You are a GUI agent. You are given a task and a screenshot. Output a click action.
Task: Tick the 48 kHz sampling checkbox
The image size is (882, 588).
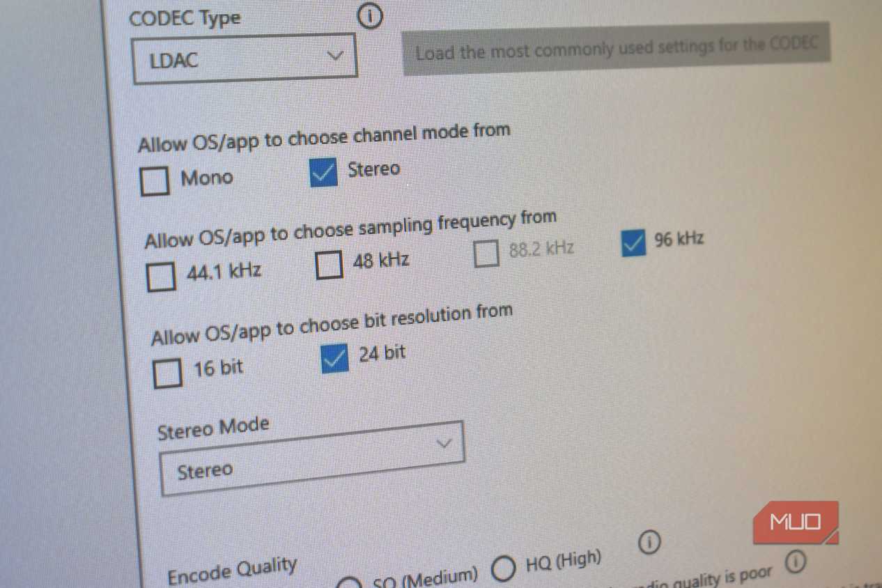(329, 265)
